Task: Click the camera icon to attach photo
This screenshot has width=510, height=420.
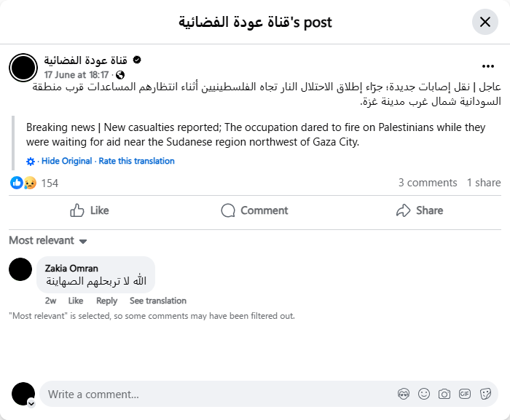Action: [x=444, y=394]
